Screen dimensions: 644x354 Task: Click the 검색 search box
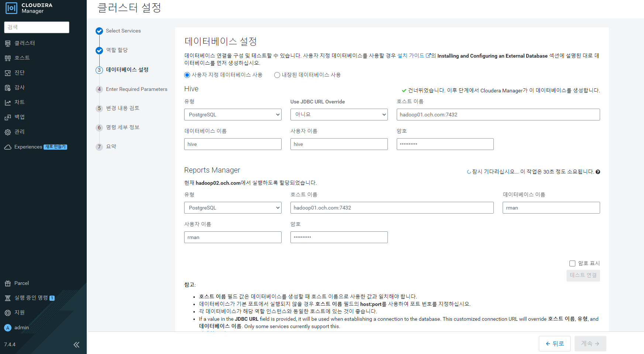pyautogui.click(x=37, y=27)
